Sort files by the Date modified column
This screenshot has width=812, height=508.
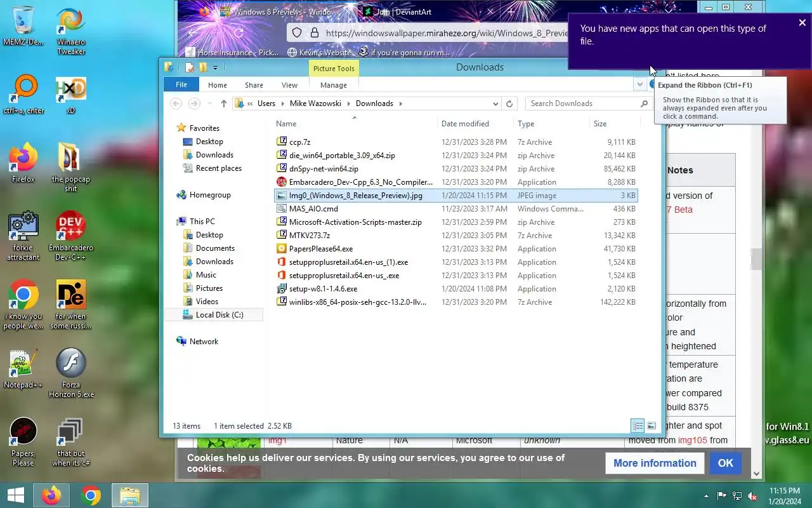465,124
